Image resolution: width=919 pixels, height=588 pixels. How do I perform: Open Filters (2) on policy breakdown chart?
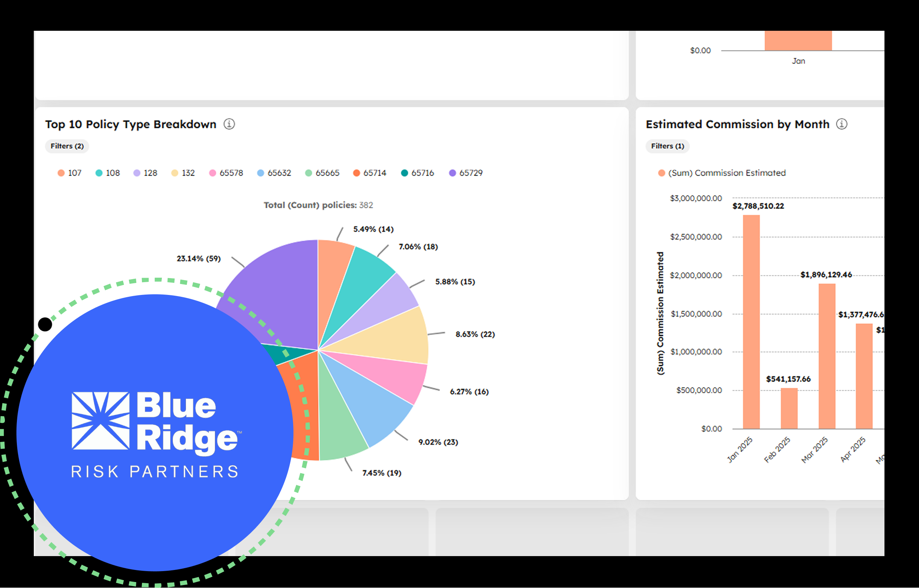tap(67, 146)
